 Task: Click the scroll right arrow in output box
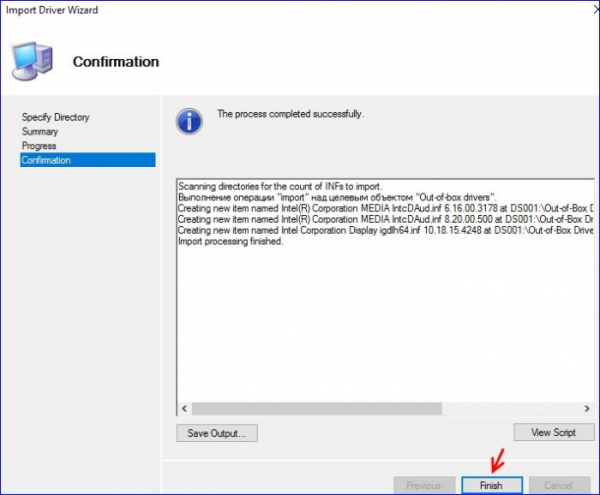pyautogui.click(x=587, y=408)
